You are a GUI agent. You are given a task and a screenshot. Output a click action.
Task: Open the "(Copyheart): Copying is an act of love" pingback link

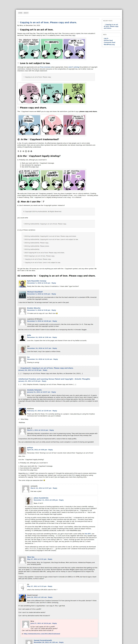click(46, 368)
